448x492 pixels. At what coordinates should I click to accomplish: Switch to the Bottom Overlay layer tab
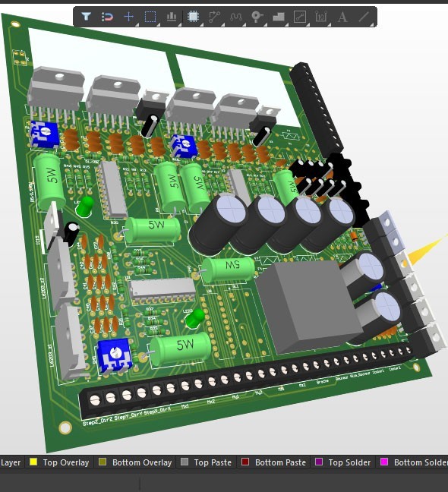tap(135, 462)
